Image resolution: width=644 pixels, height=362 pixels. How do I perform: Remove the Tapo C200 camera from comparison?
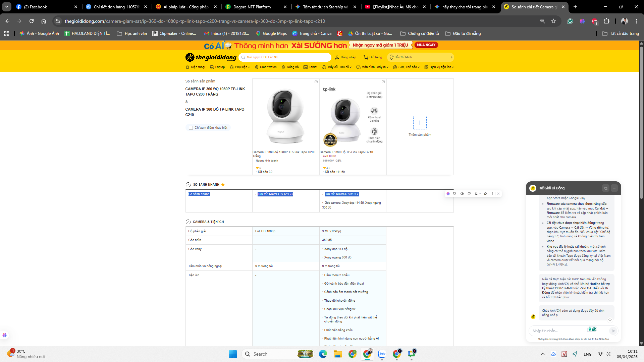(x=316, y=82)
